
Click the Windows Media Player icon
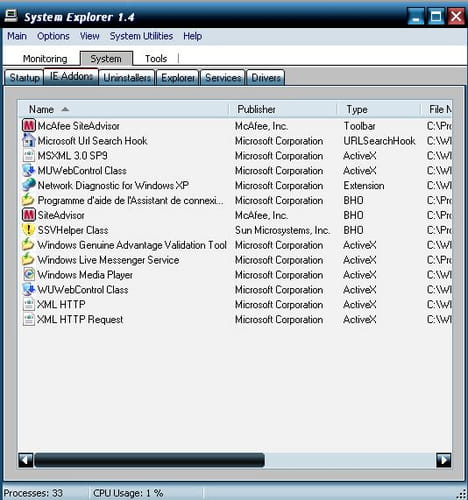click(x=29, y=275)
